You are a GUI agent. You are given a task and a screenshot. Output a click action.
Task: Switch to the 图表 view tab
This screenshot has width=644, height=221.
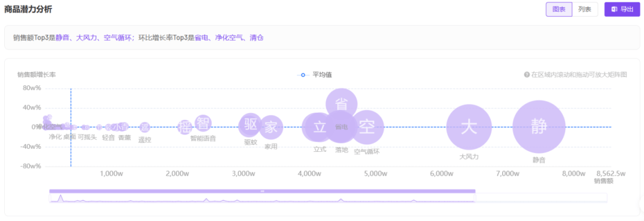click(x=559, y=10)
